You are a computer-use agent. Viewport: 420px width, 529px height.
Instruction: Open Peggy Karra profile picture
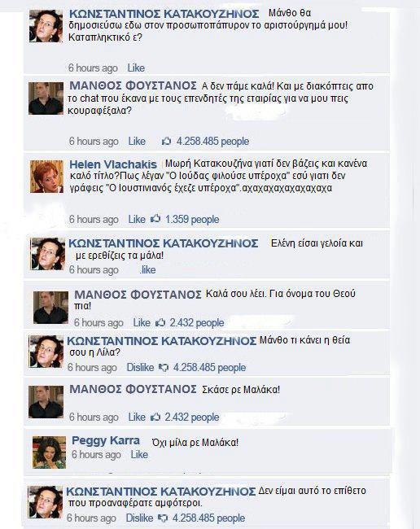point(49,452)
